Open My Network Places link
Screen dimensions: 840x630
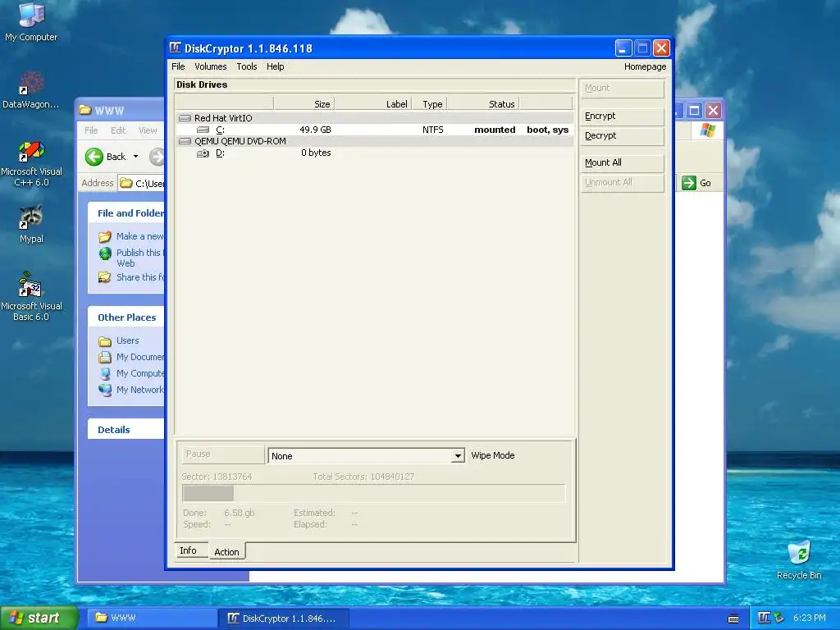tap(132, 390)
